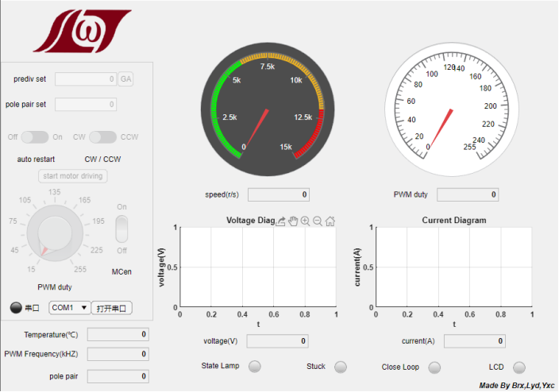Click the LCD lamp indicator
The image size is (559, 392).
(519, 367)
